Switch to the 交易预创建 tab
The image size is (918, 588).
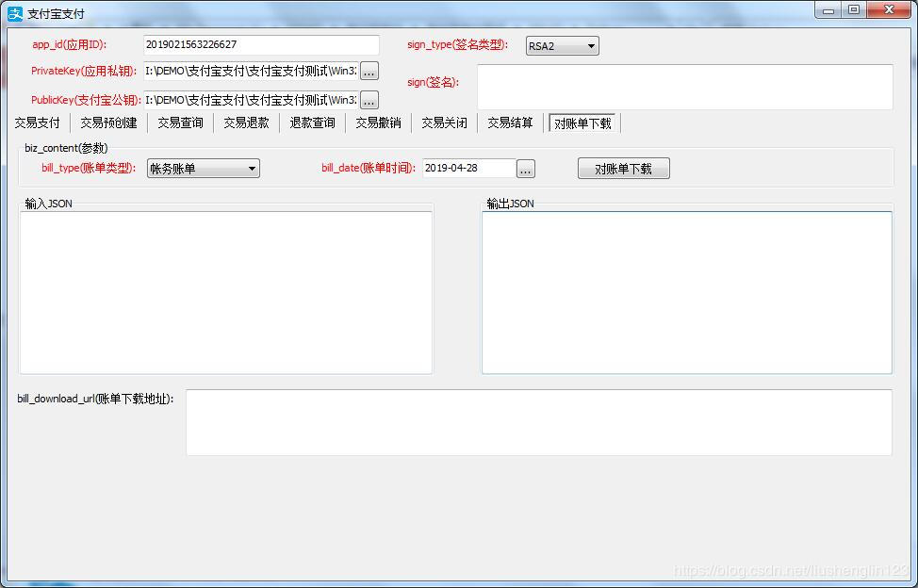(108, 122)
